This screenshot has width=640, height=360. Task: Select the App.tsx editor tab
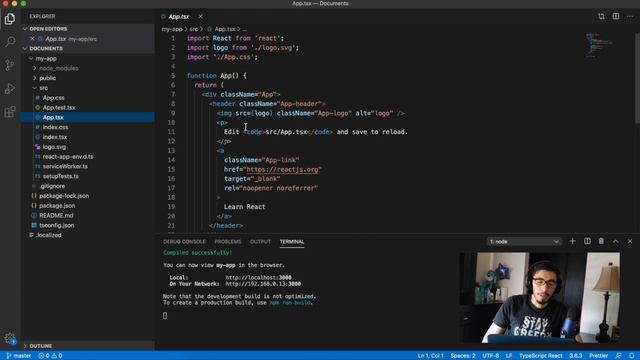179,17
